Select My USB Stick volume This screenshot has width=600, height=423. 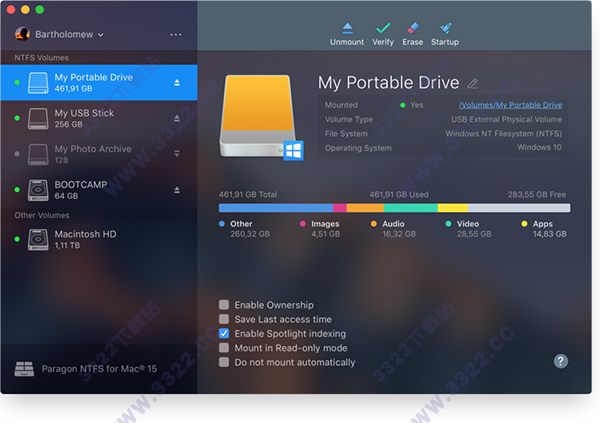point(99,118)
